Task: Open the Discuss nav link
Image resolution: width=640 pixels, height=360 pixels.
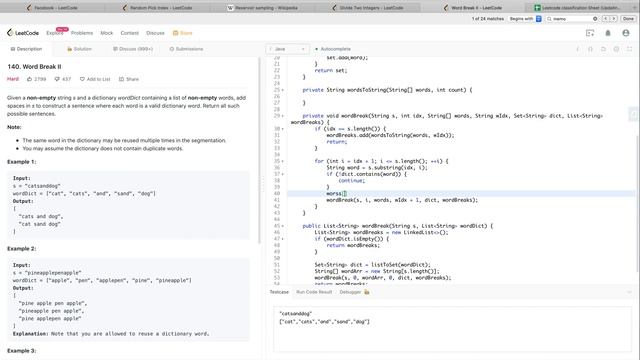Action: click(x=155, y=33)
